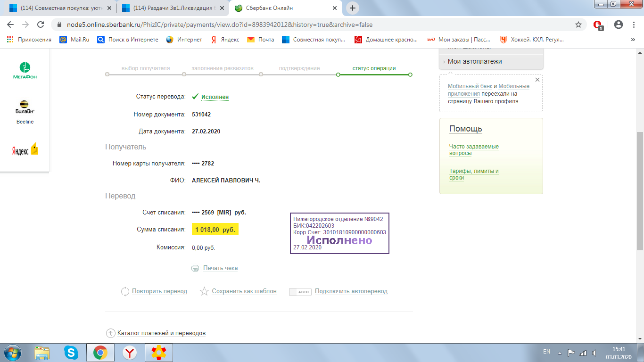
Task: Open the MegaFon payment icon
Action: [25, 70]
